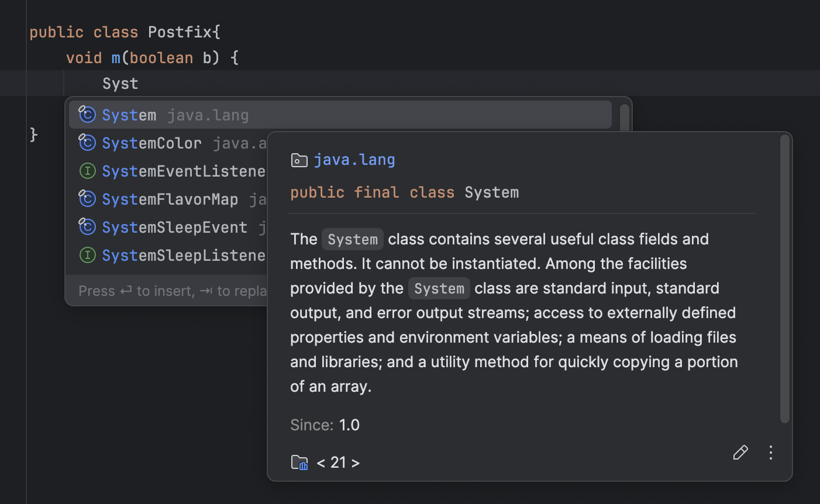Click the System code chip in the description
This screenshot has height=504, width=820.
click(x=352, y=239)
